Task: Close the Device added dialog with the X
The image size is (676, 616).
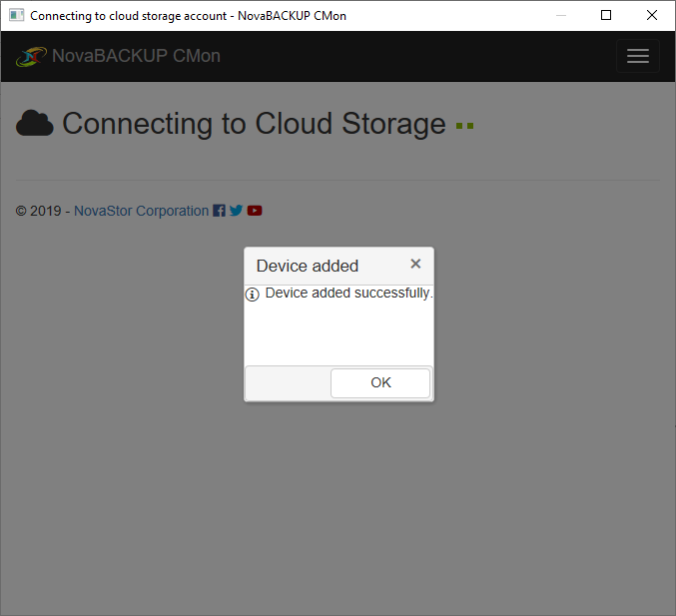Action: 415,264
